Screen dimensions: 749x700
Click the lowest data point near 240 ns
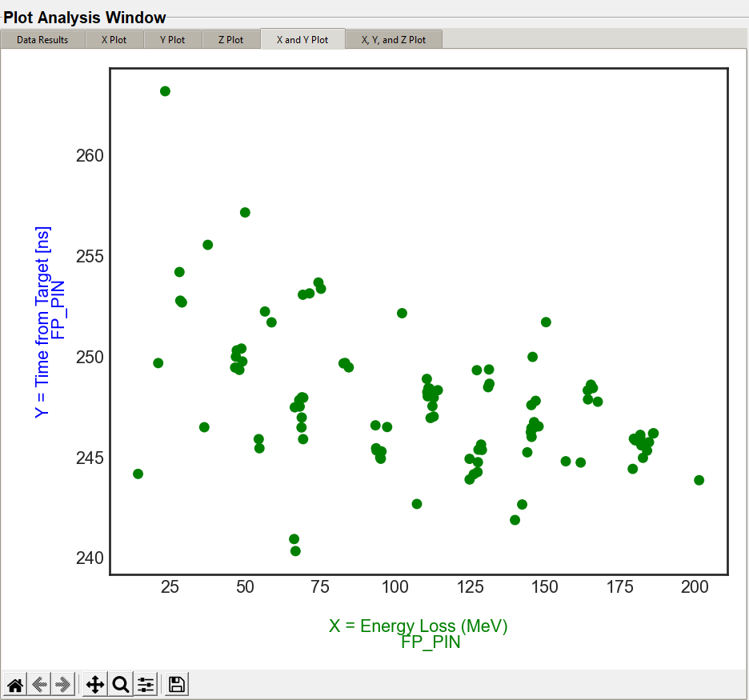click(295, 550)
